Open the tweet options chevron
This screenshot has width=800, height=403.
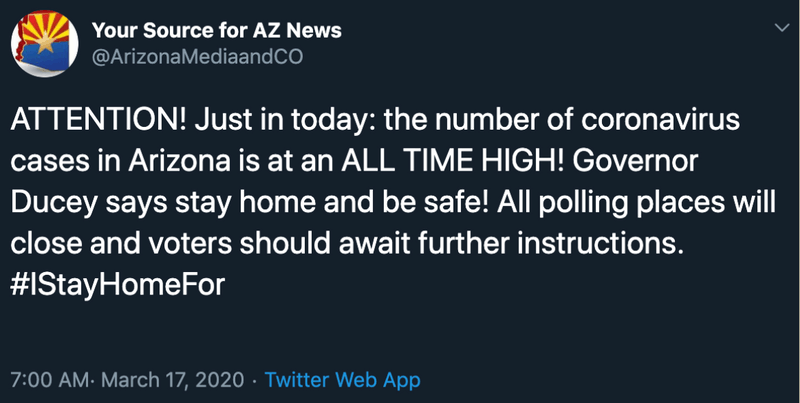[781, 31]
